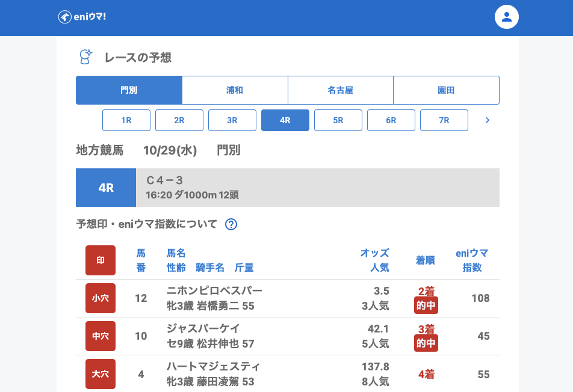Click the 中穴 mark badge
This screenshot has width=573, height=392.
click(x=101, y=336)
